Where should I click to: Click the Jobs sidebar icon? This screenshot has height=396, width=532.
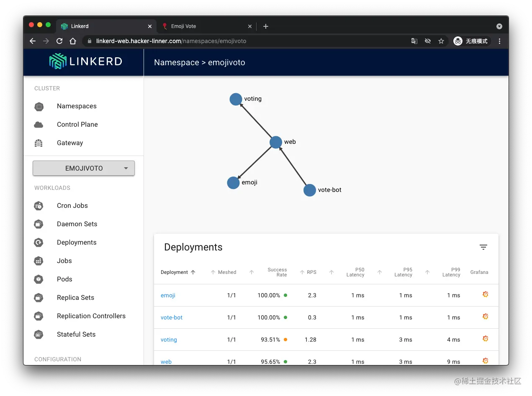pos(39,261)
